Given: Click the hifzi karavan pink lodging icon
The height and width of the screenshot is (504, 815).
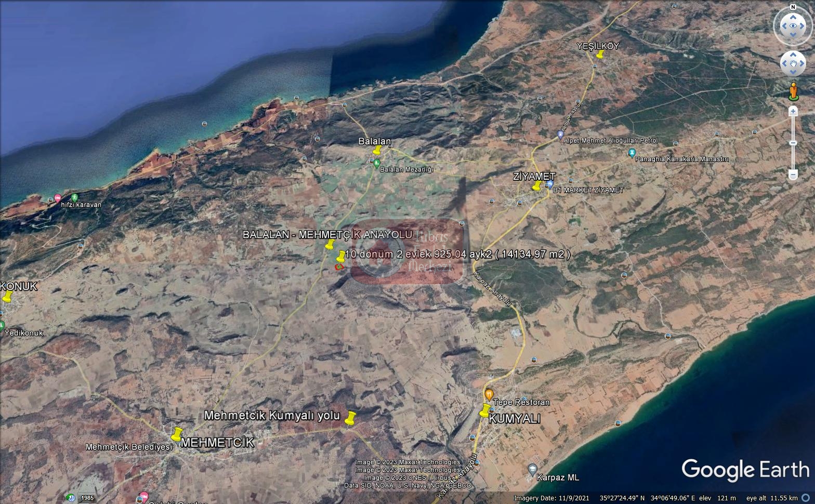Looking at the screenshot, I should point(58,198).
